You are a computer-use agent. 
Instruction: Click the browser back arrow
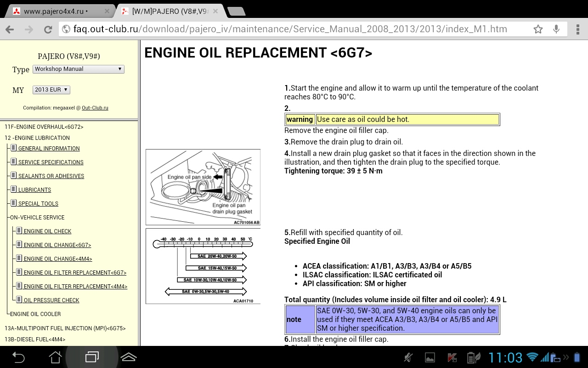(x=10, y=29)
